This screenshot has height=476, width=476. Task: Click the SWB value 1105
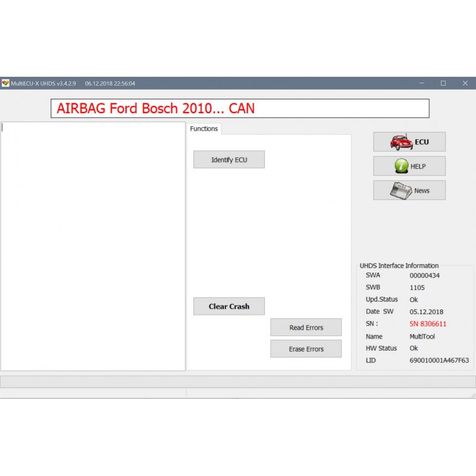[417, 288]
